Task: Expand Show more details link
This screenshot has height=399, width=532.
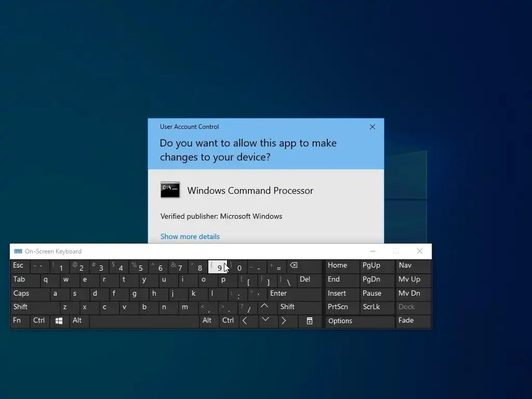Action: click(x=190, y=236)
